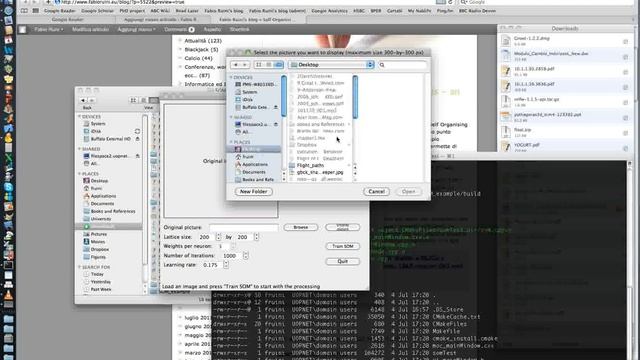Eject Buffalo External HD in Finder sidebar
Image resolution: width=640 pixels, height=360 pixels.
pyautogui.click(x=138, y=139)
